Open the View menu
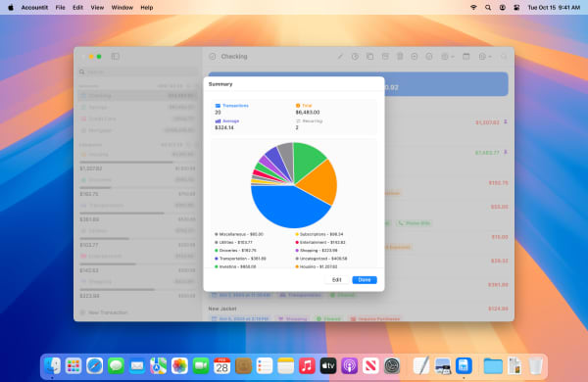 pyautogui.click(x=97, y=8)
